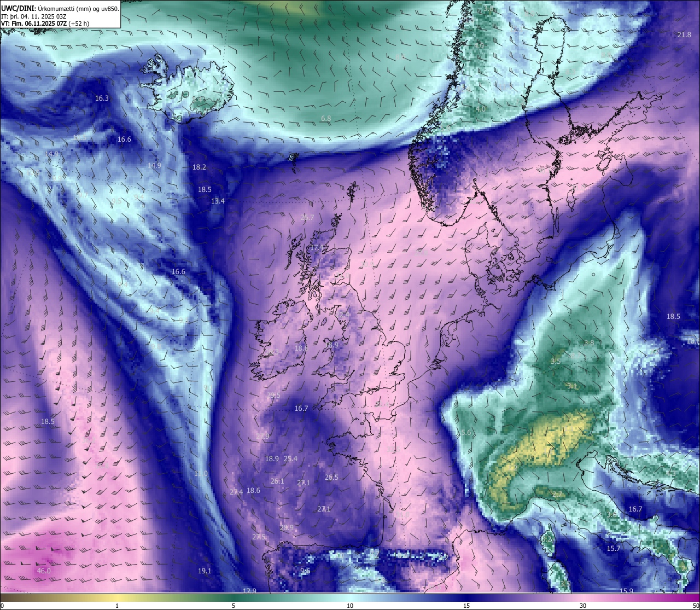Click the 26.5 value label
The width and height of the screenshot is (700, 610).
[331, 478]
